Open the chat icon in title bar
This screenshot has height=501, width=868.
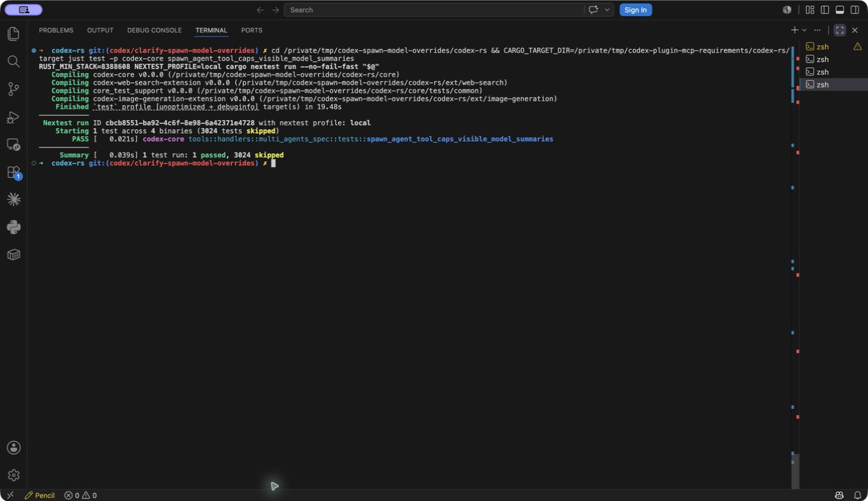(593, 10)
